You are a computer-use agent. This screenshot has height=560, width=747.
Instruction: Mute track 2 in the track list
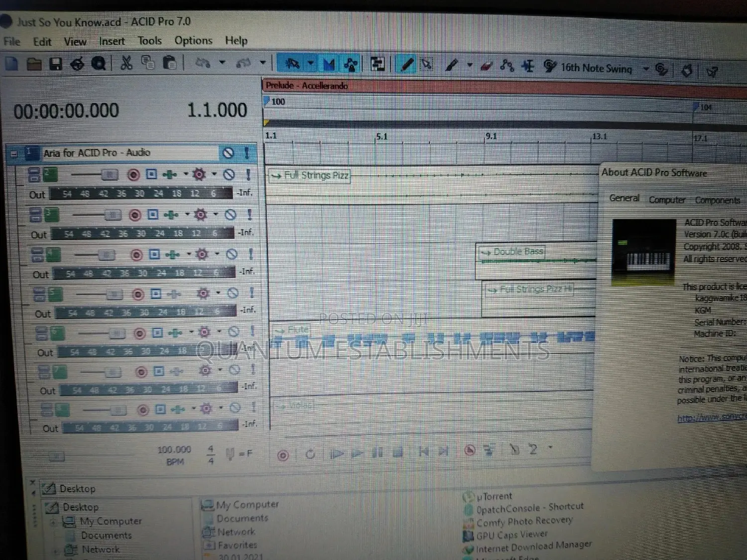[229, 174]
